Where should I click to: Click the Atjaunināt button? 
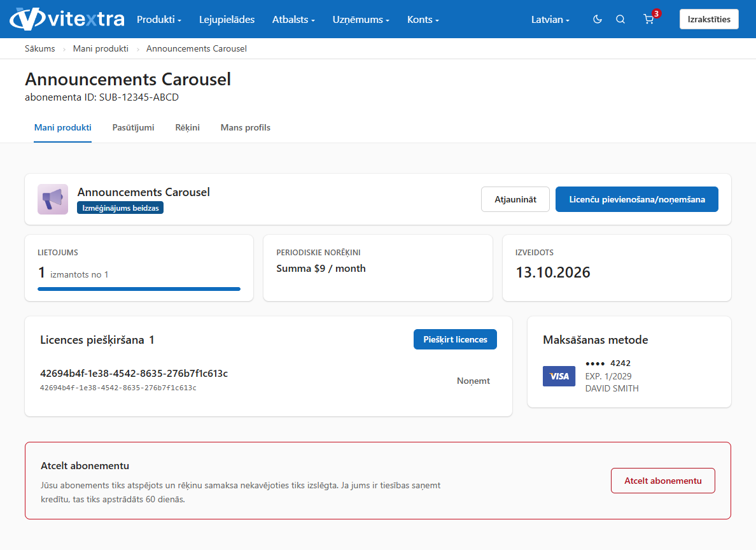coord(515,199)
